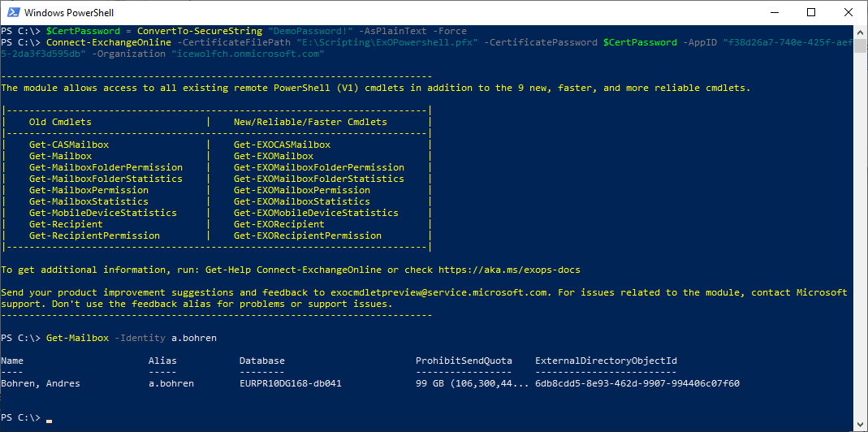Click Get-EXOMailboxStatistics entry
Image resolution: width=868 pixels, height=432 pixels.
point(302,201)
